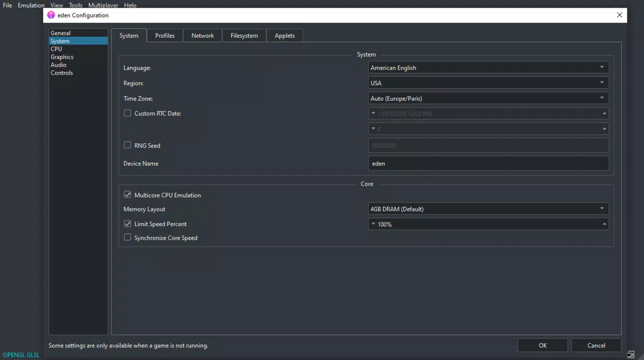Image resolution: width=644 pixels, height=360 pixels.
Task: Open Audio settings in the sidebar
Action: click(x=78, y=65)
